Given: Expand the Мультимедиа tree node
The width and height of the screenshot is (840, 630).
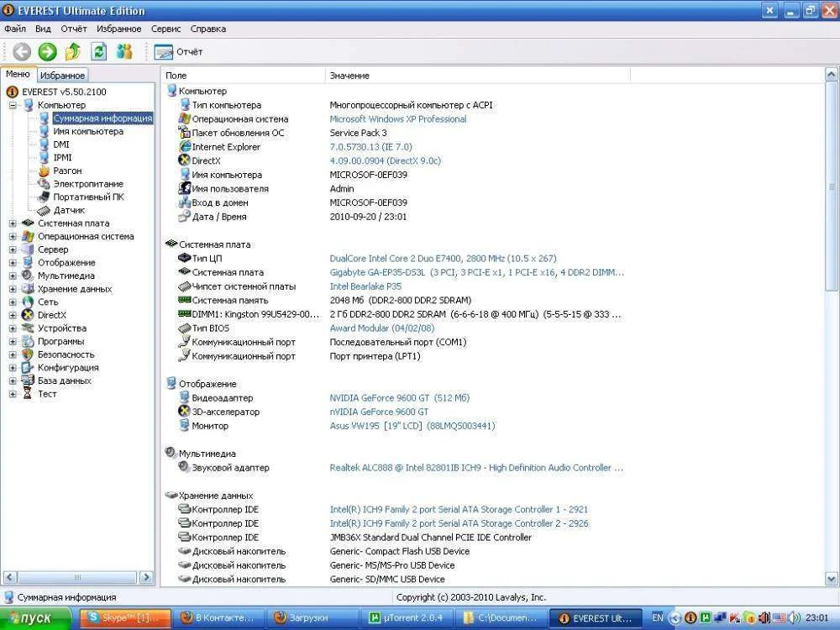Looking at the screenshot, I should (13, 276).
